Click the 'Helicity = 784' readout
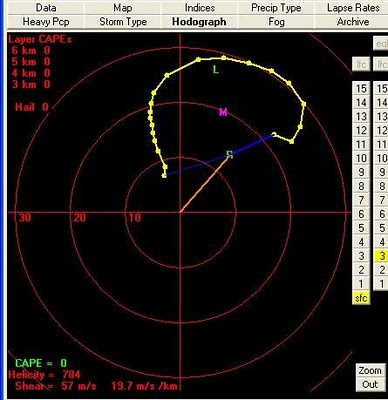Image resolution: width=388 pixels, height=400 pixels. (x=44, y=375)
